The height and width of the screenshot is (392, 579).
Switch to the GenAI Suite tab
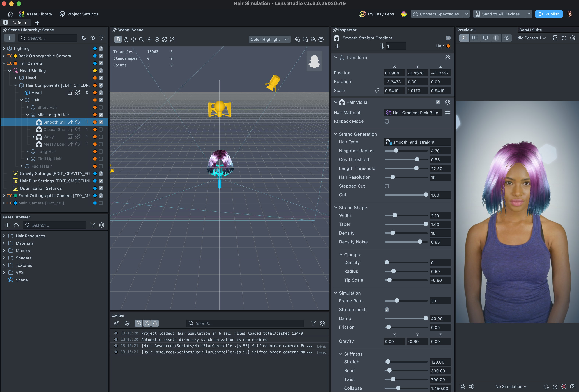(x=530, y=30)
